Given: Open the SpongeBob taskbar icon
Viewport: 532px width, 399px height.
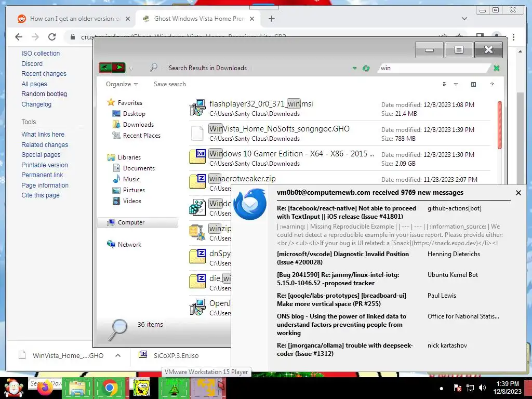Looking at the screenshot, I should point(141,388).
